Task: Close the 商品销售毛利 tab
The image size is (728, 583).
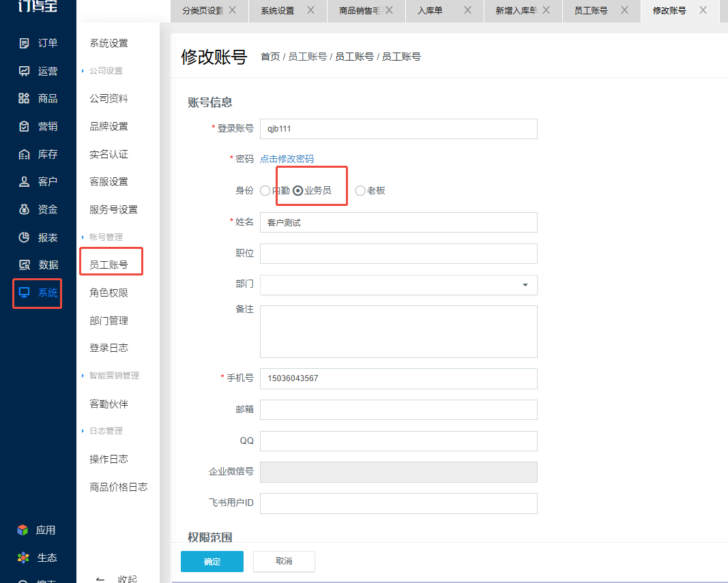Action: [x=389, y=10]
